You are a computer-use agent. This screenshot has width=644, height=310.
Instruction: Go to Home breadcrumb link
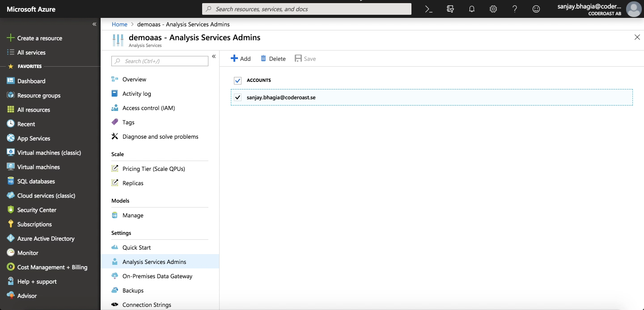point(119,24)
